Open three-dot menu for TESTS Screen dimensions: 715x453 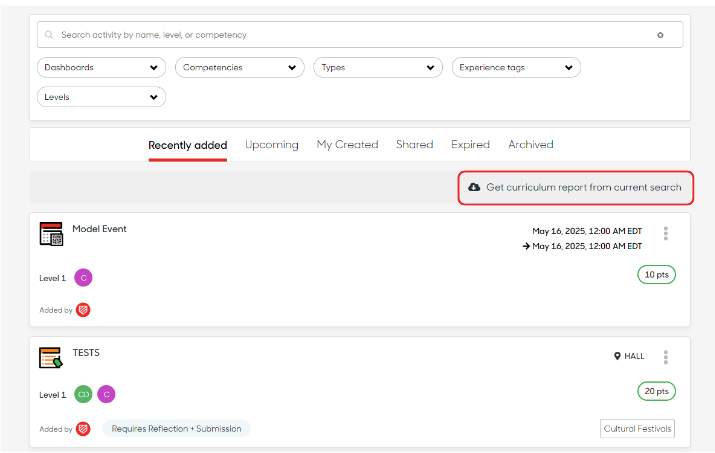(x=666, y=357)
